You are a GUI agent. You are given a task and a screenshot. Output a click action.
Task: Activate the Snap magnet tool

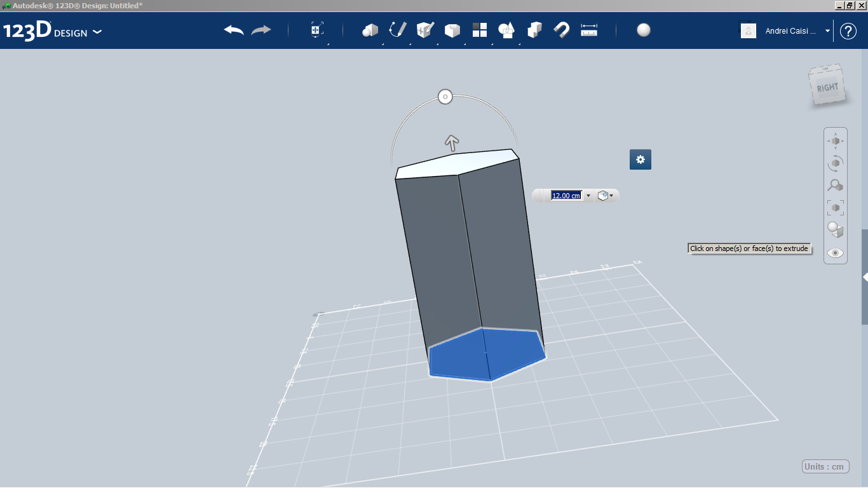click(x=562, y=30)
